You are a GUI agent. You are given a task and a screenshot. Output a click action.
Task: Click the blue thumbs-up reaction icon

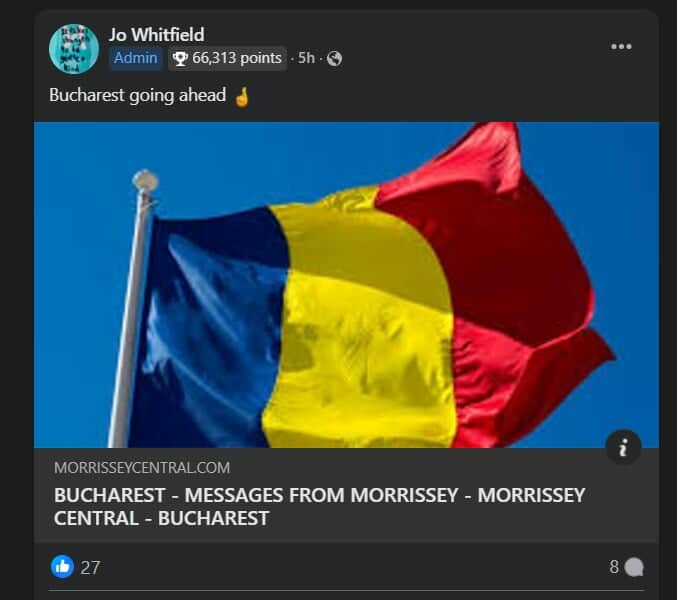63,566
